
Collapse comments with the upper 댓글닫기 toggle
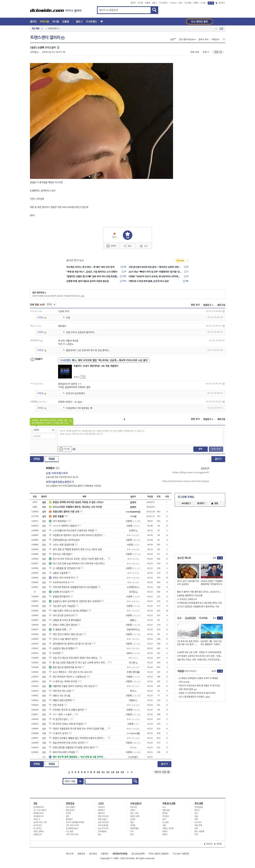click(x=208, y=305)
